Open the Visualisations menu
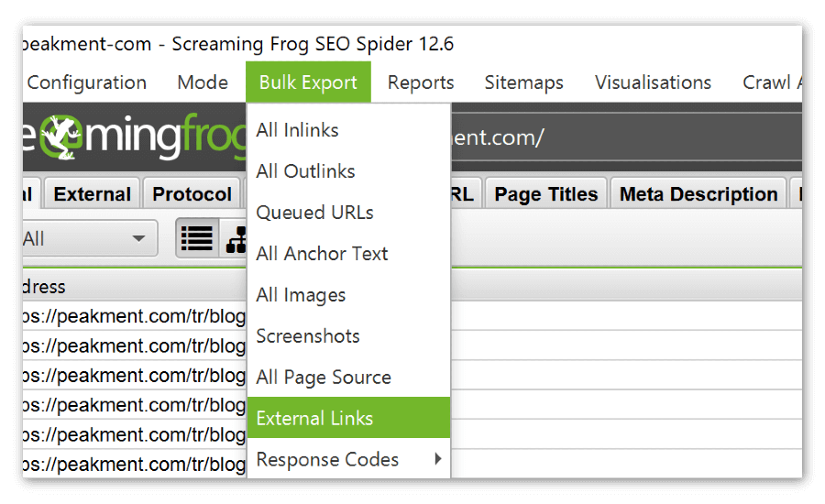 click(653, 82)
